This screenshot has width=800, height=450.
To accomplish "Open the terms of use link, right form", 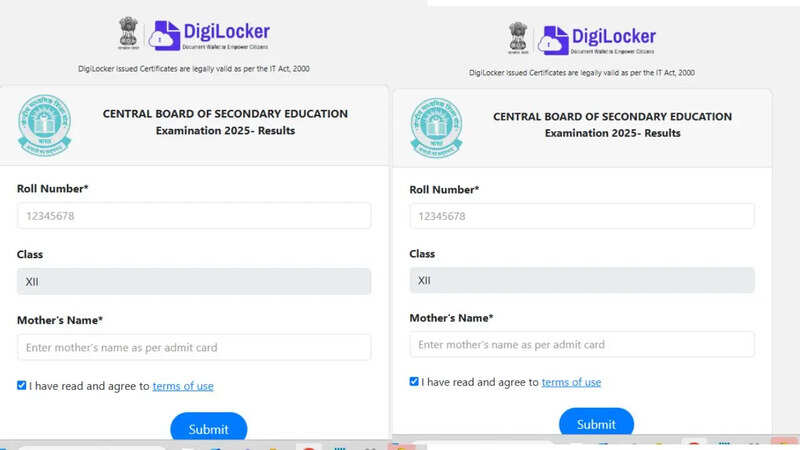I will click(x=571, y=382).
